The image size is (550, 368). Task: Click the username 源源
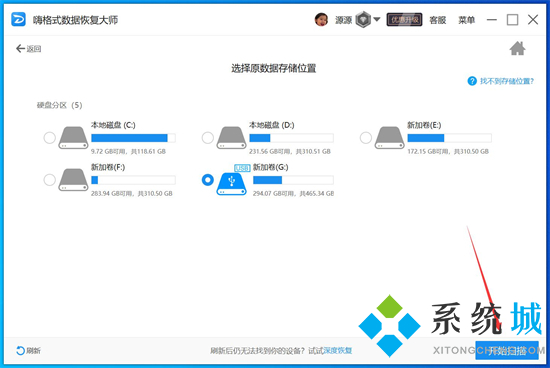(x=343, y=20)
